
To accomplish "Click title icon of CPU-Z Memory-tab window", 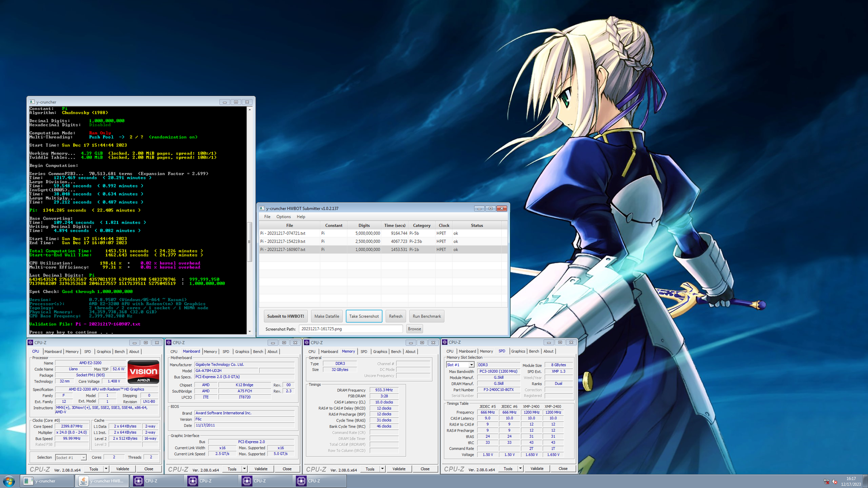I will pos(307,343).
